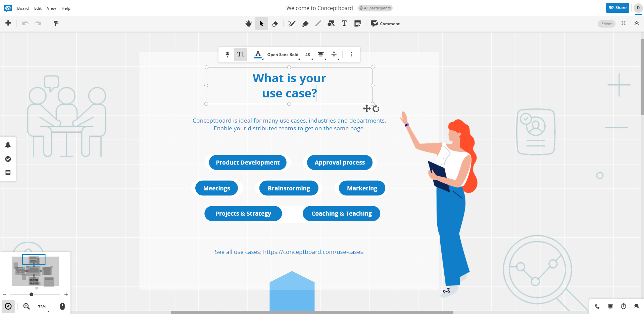Select the Line tool

pyautogui.click(x=318, y=24)
